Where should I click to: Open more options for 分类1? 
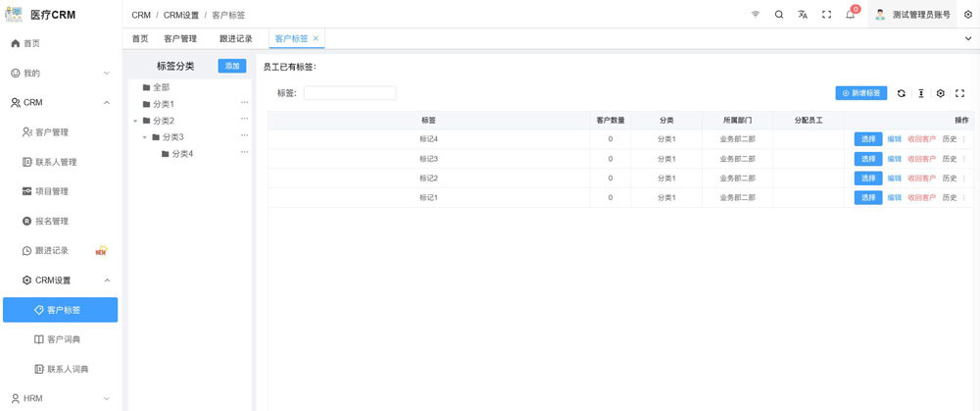(x=244, y=103)
